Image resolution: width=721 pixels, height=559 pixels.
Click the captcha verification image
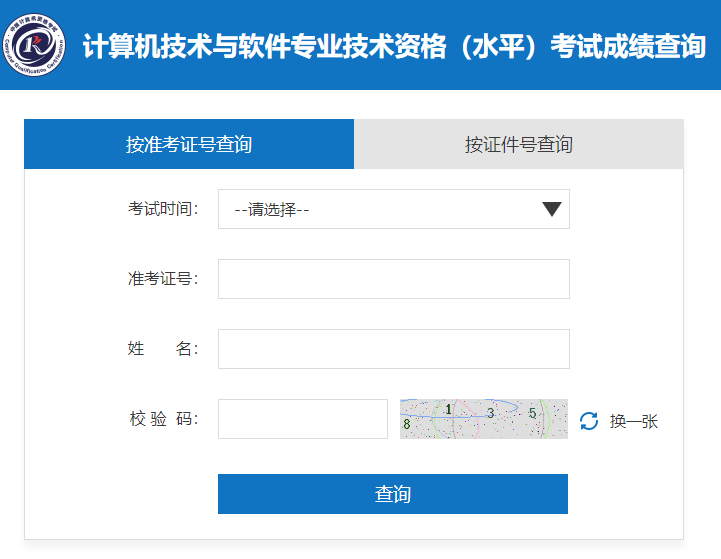tap(483, 419)
